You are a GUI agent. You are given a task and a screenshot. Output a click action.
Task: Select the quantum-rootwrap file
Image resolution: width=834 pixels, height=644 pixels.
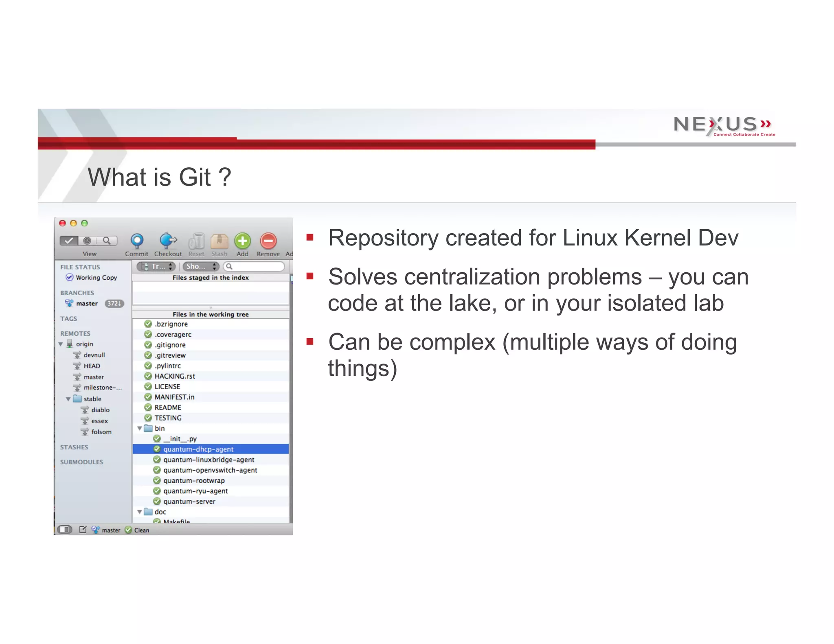click(211, 481)
